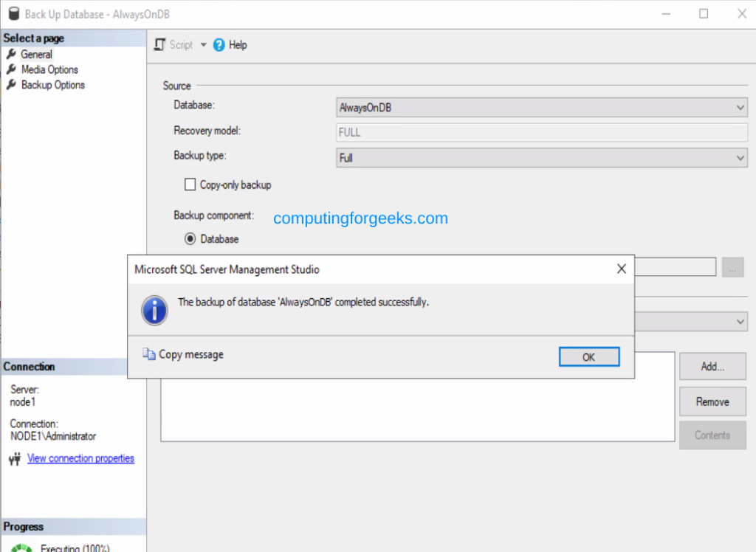Click the Recovery model field showing FULL
Screen dimensions: 756x552
(543, 132)
